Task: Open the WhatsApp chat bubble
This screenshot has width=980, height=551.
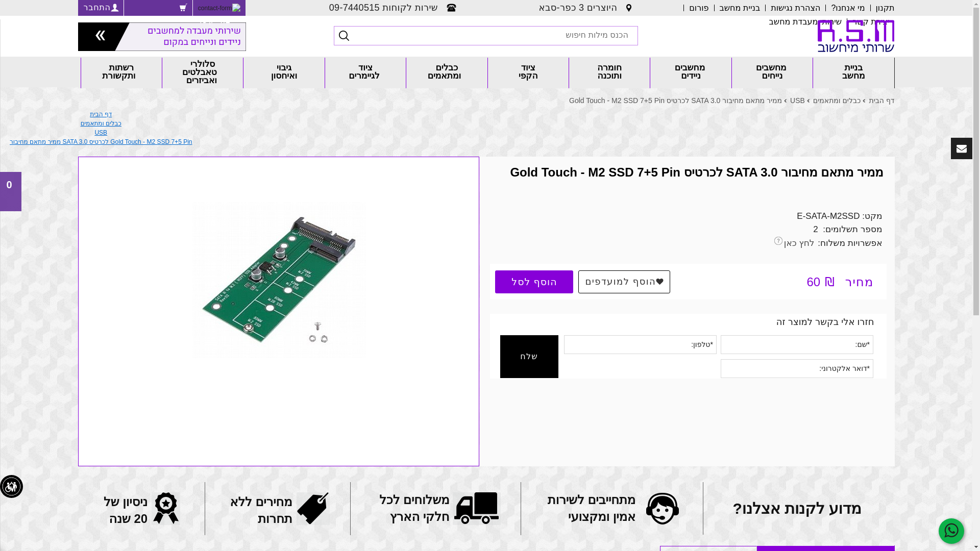Action: (951, 531)
